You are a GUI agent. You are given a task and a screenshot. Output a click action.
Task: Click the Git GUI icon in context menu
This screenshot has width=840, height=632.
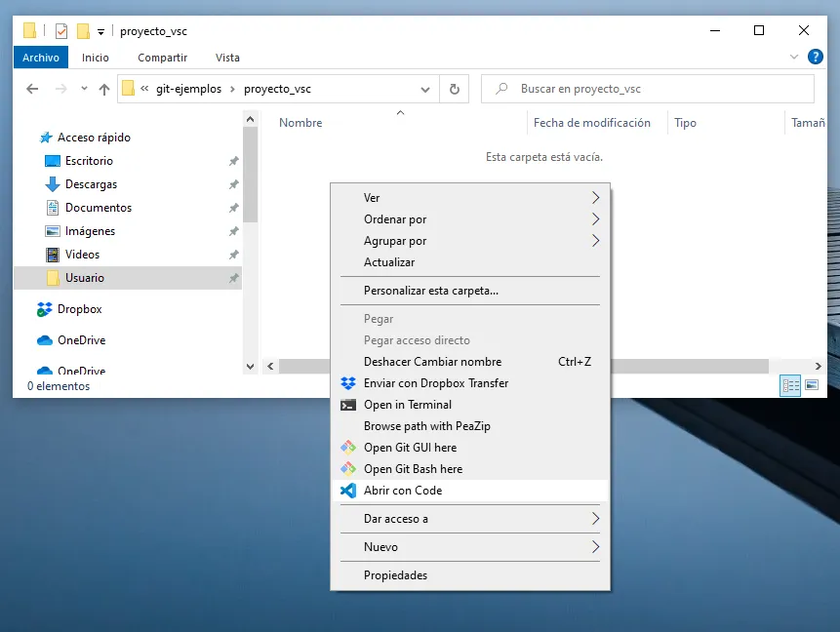tap(348, 448)
